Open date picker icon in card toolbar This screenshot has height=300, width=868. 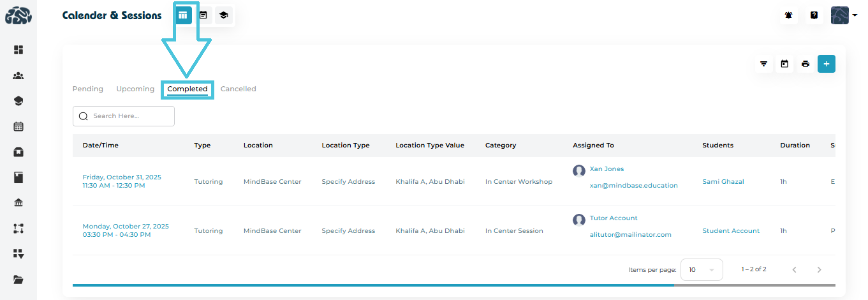(x=784, y=64)
